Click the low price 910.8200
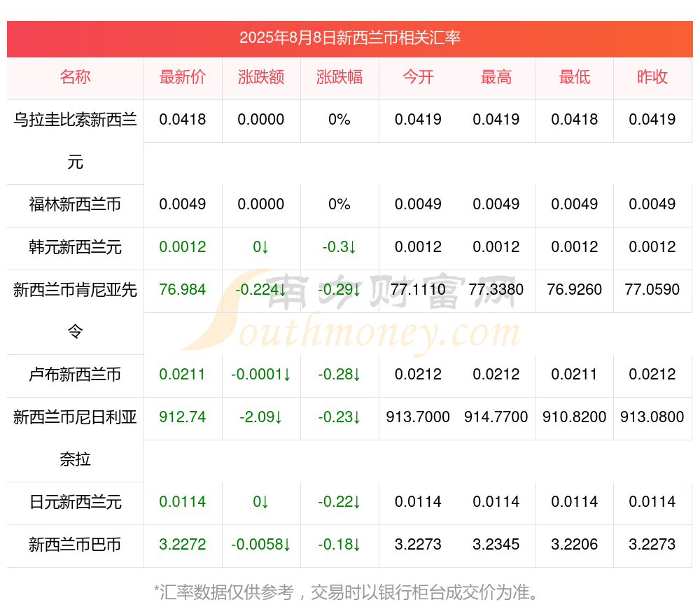 pos(575,417)
